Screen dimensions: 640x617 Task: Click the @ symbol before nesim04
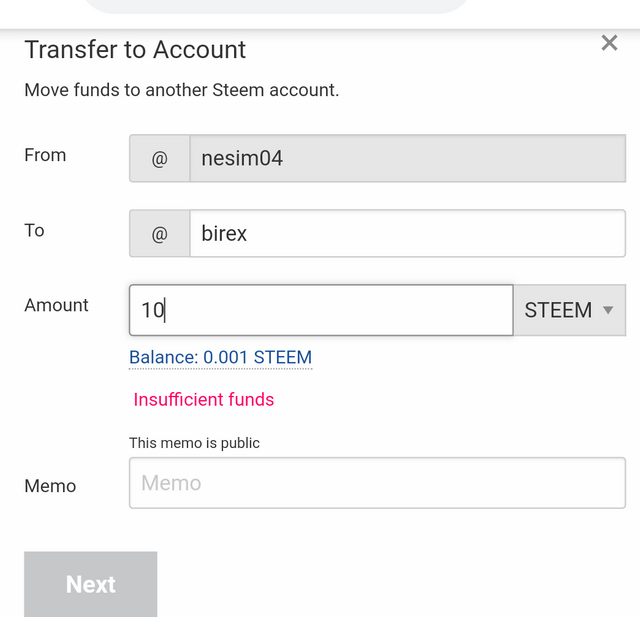pyautogui.click(x=160, y=159)
